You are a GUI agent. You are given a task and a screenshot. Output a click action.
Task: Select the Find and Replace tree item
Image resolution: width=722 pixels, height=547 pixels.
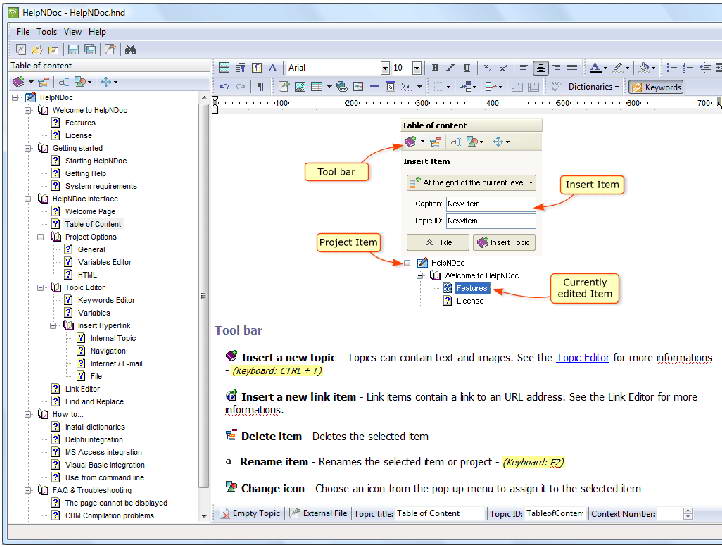tap(94, 402)
